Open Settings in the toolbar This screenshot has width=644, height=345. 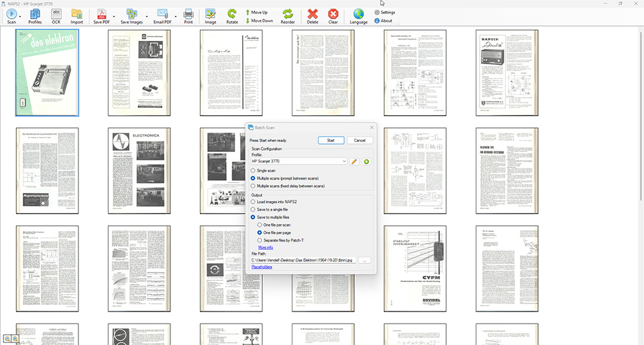[x=384, y=12]
